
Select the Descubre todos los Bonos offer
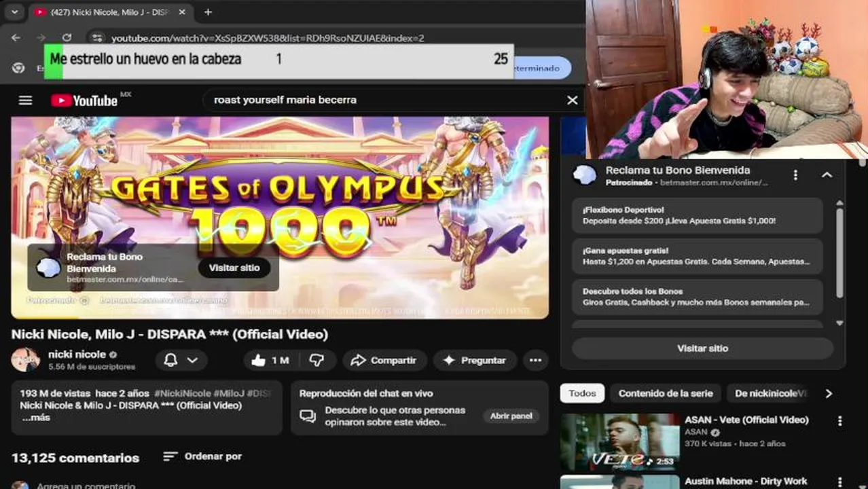[x=698, y=297]
